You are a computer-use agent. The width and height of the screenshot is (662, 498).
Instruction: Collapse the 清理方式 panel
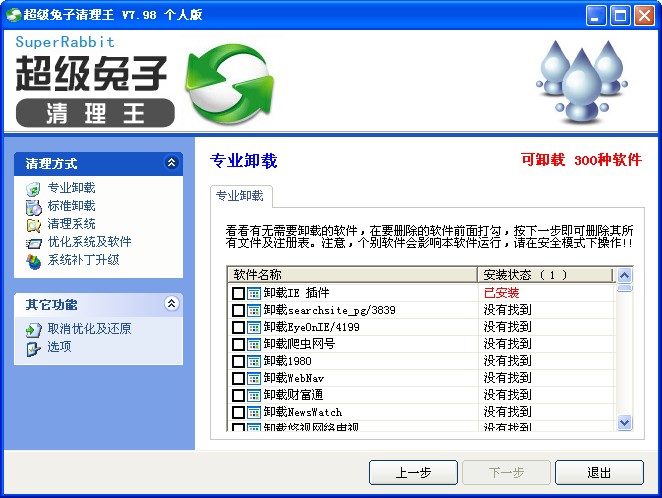pyautogui.click(x=171, y=162)
